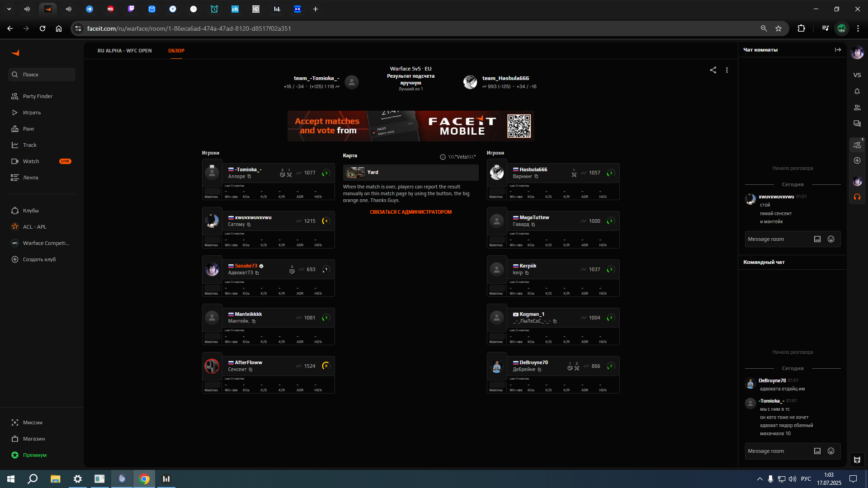Open File Explorer from taskbar
The height and width of the screenshot is (488, 868).
[x=55, y=479]
